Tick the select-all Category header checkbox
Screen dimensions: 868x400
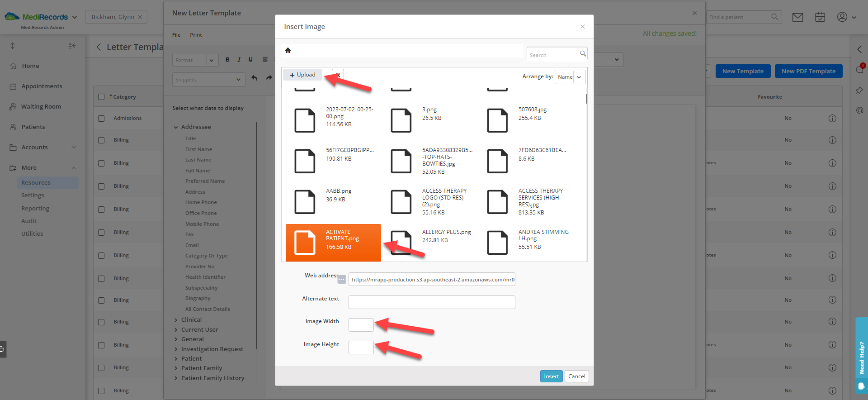coord(101,97)
